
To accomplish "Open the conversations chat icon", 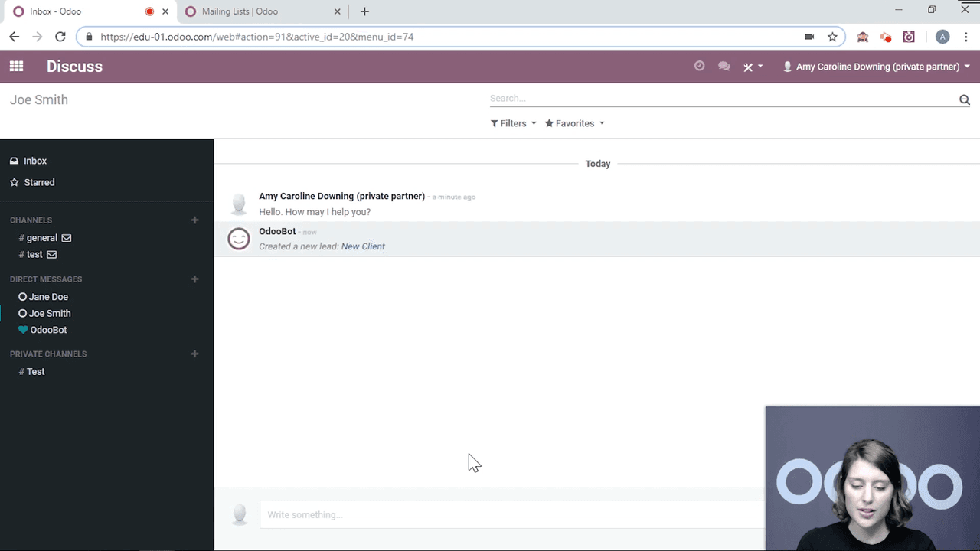I will [724, 67].
